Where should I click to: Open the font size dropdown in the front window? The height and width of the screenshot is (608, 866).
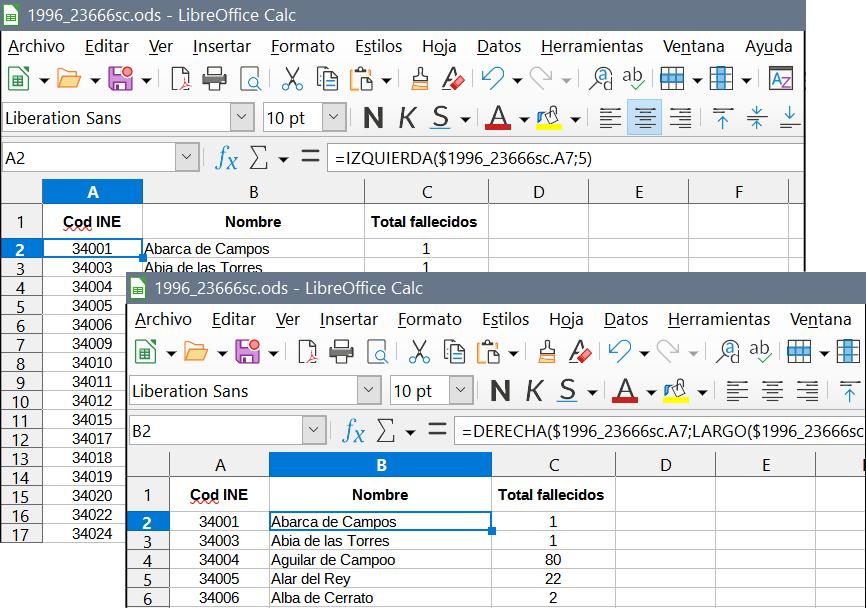461,391
